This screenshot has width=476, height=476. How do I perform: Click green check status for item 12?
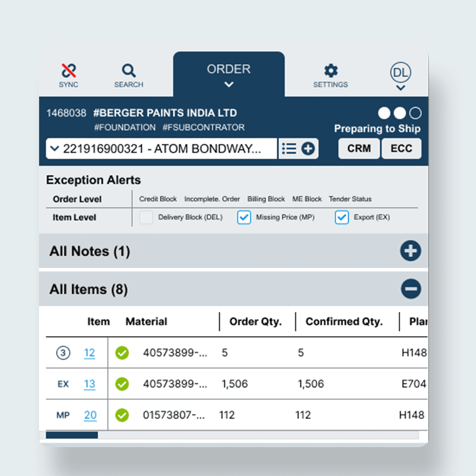[122, 353]
